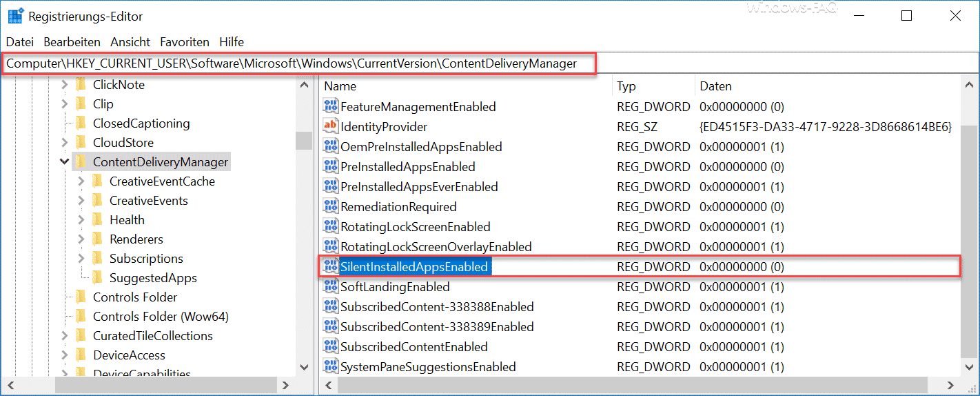Click SilentInstalledAppsEnabled DWORD icon
The height and width of the screenshot is (396, 980).
click(331, 267)
